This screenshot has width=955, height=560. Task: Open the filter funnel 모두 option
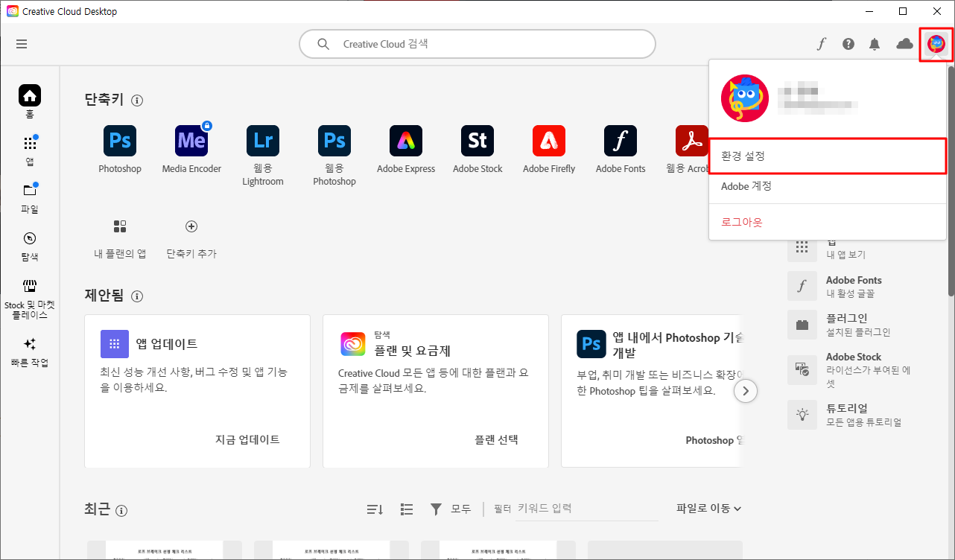450,509
